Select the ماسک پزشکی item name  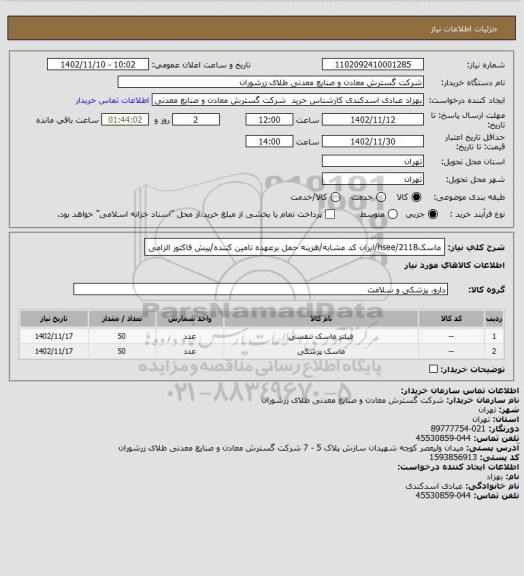pos(321,352)
